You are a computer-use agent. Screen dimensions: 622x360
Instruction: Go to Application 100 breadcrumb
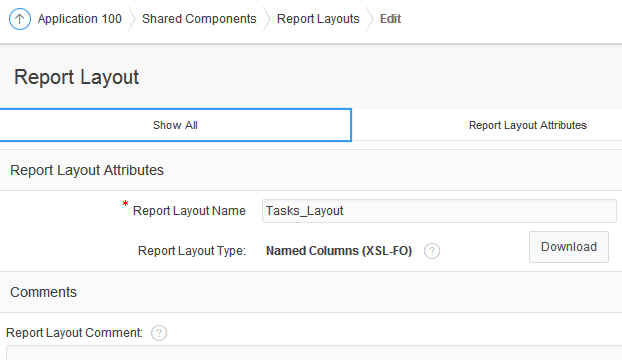coord(80,19)
